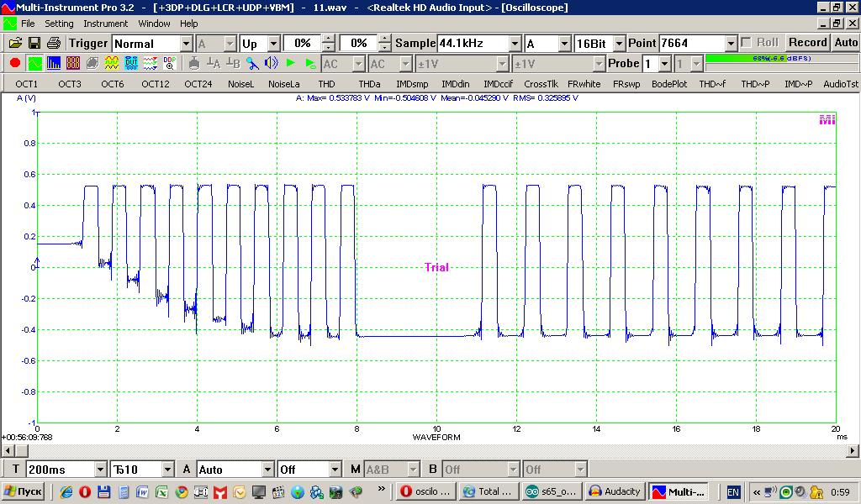Click the print icon in toolbar
Screen dimensions: 861x504
pos(54,43)
